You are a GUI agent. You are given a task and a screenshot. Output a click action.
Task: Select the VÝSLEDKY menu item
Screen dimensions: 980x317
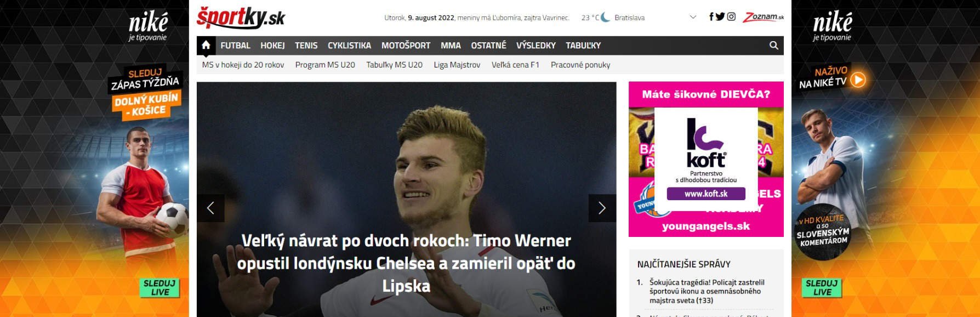(x=535, y=46)
